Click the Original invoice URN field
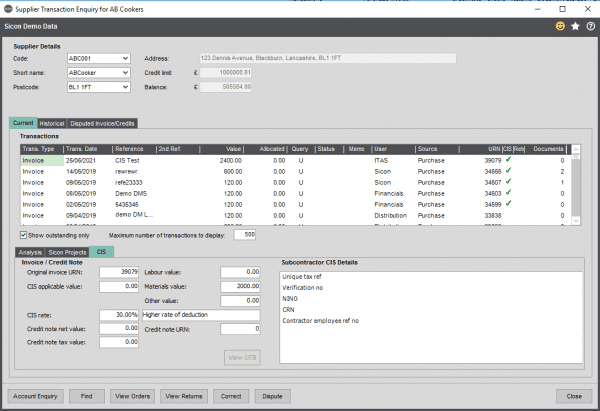The height and width of the screenshot is (411, 600). pos(119,272)
